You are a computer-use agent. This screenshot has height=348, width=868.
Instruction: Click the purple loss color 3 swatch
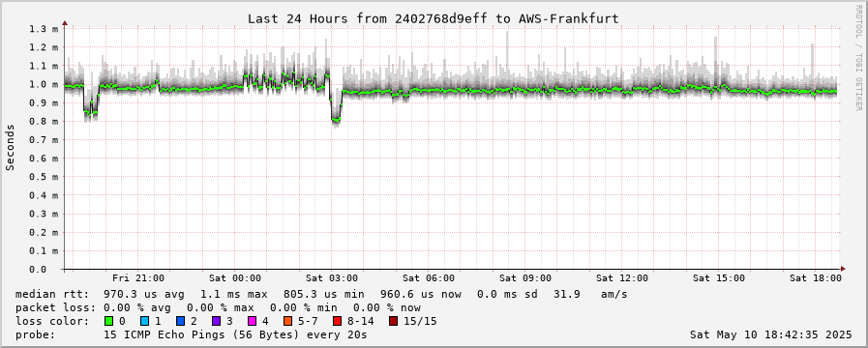[x=216, y=321]
